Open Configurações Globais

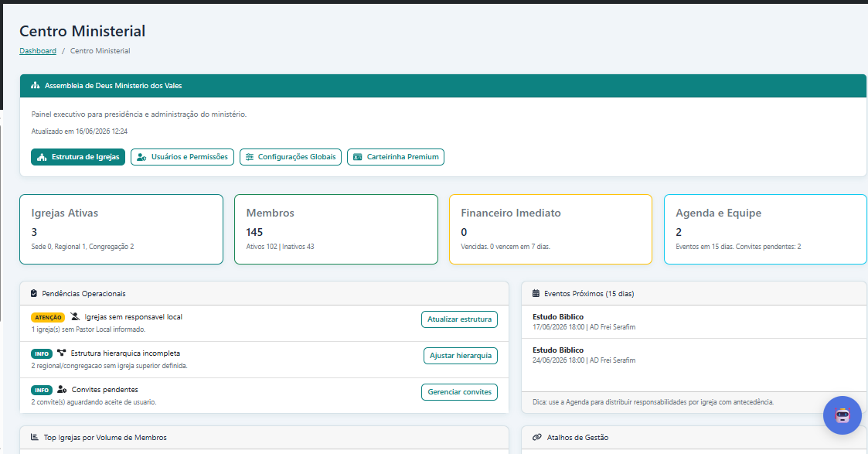291,157
